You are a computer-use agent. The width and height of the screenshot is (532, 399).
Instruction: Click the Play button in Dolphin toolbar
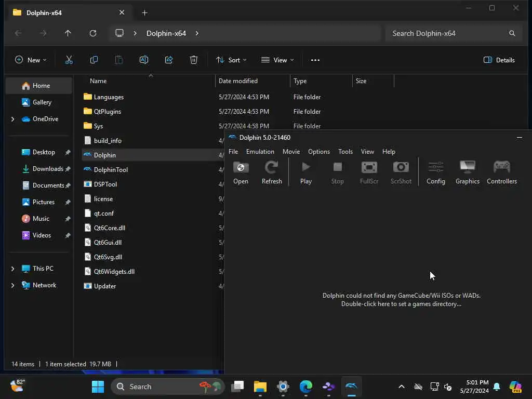[305, 172]
